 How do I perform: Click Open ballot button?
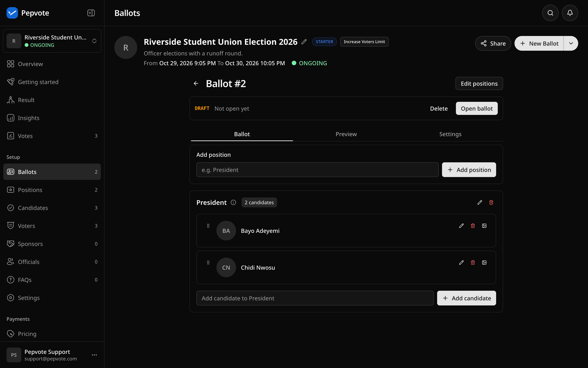477,109
